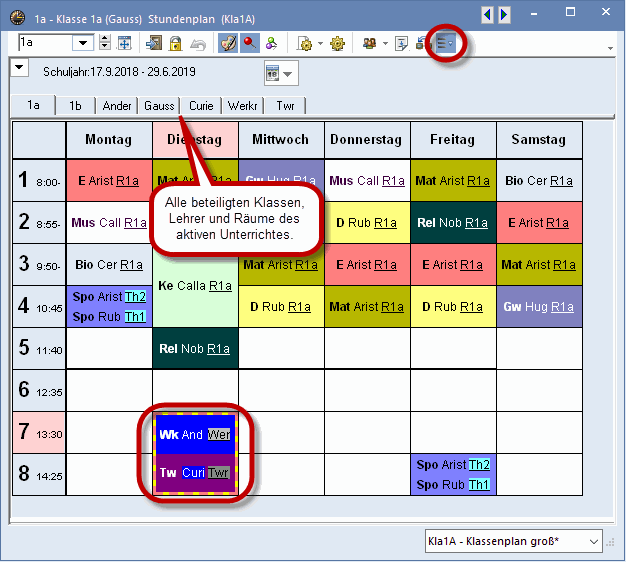Click the yellow gear settings icon
Screen dimensions: 626x562
click(x=337, y=43)
